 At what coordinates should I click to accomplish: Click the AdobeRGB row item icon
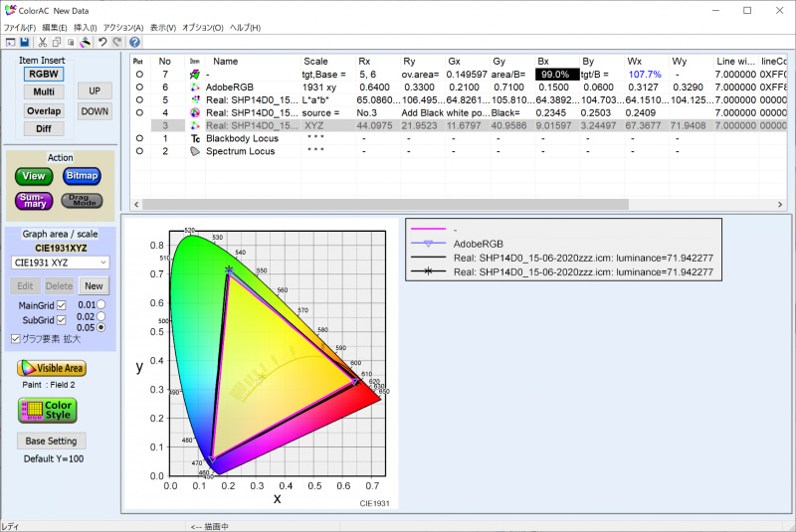coord(194,87)
